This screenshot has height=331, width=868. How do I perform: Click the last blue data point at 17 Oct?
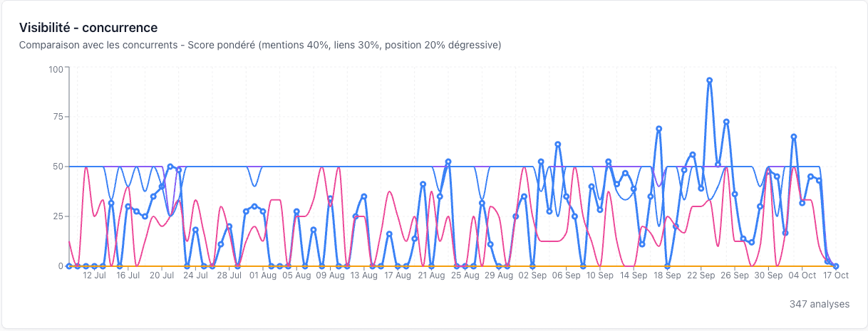click(835, 266)
